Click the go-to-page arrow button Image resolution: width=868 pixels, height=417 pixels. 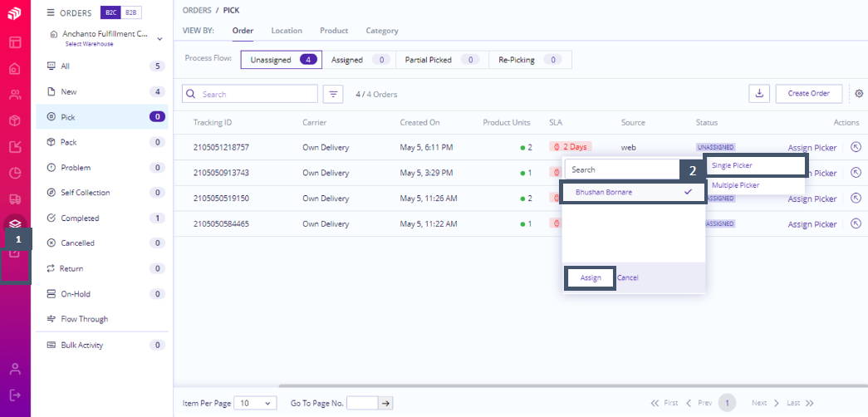click(x=386, y=403)
